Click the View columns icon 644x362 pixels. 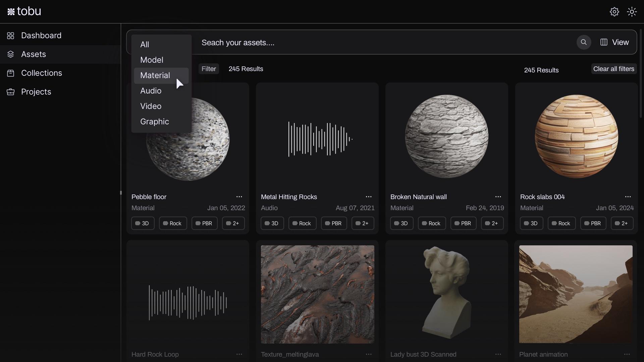point(604,42)
